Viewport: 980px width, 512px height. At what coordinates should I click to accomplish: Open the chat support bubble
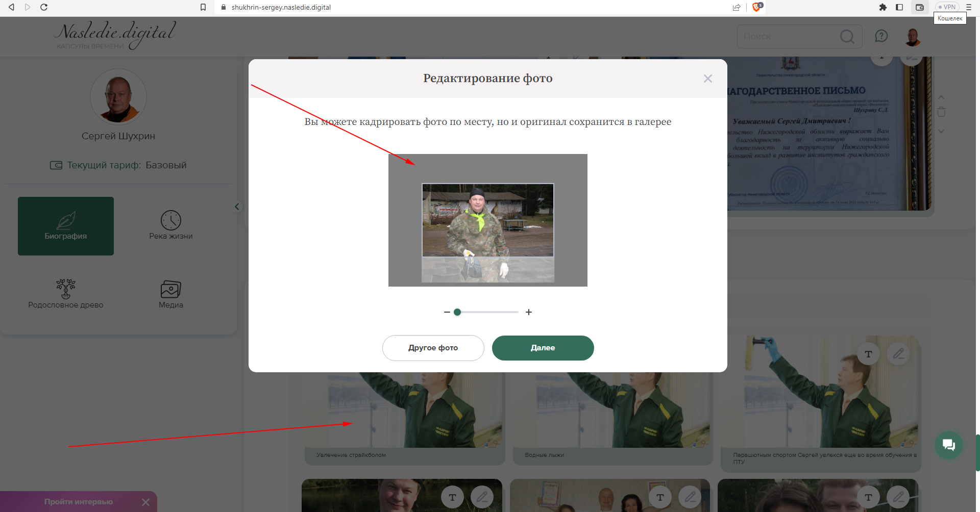949,445
